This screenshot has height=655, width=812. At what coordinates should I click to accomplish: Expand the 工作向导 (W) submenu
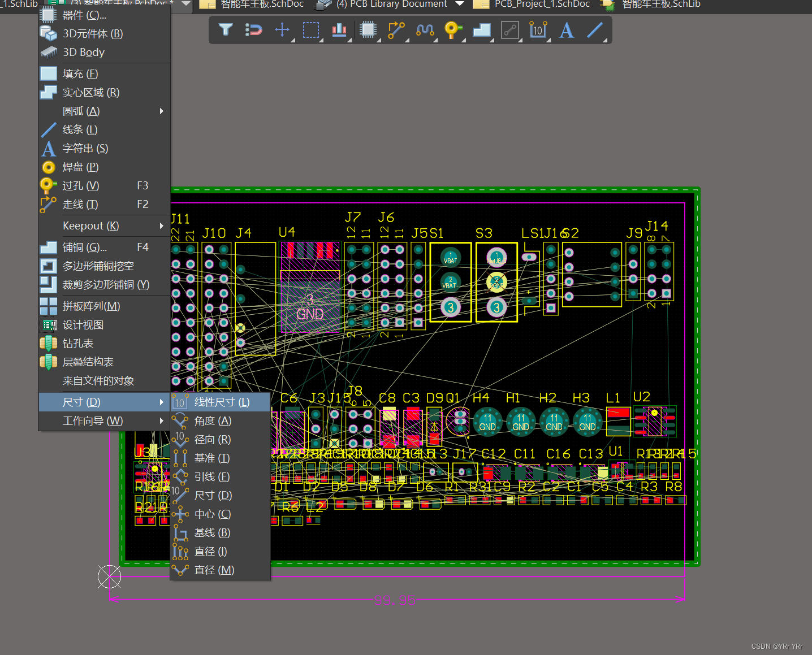click(x=105, y=420)
